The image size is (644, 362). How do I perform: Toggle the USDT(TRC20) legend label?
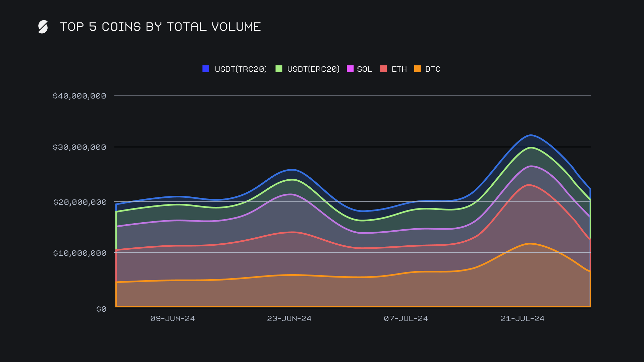point(240,69)
